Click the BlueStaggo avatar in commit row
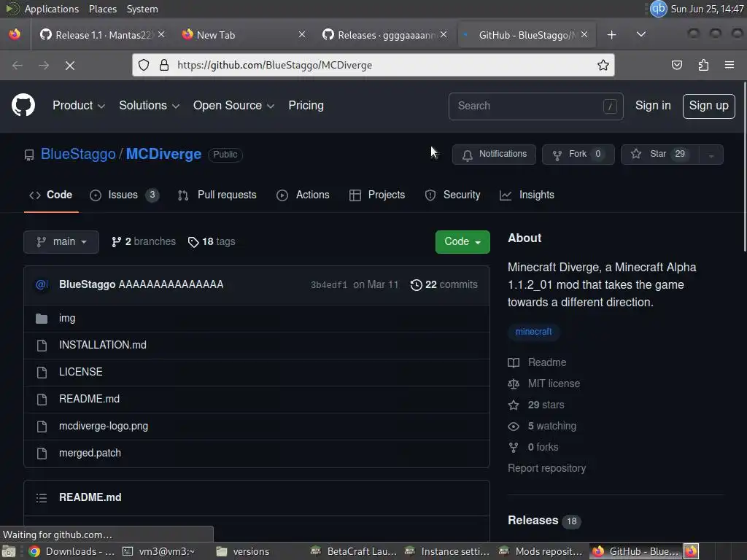This screenshot has height=560, width=747. point(42,285)
